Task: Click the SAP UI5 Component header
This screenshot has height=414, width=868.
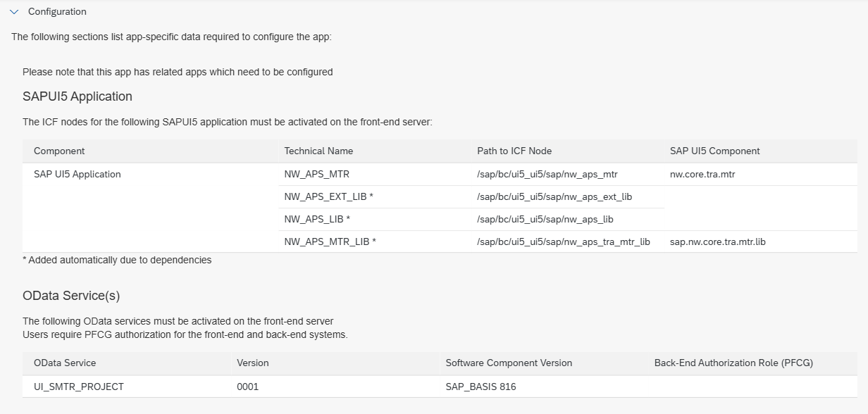Action: [x=715, y=151]
